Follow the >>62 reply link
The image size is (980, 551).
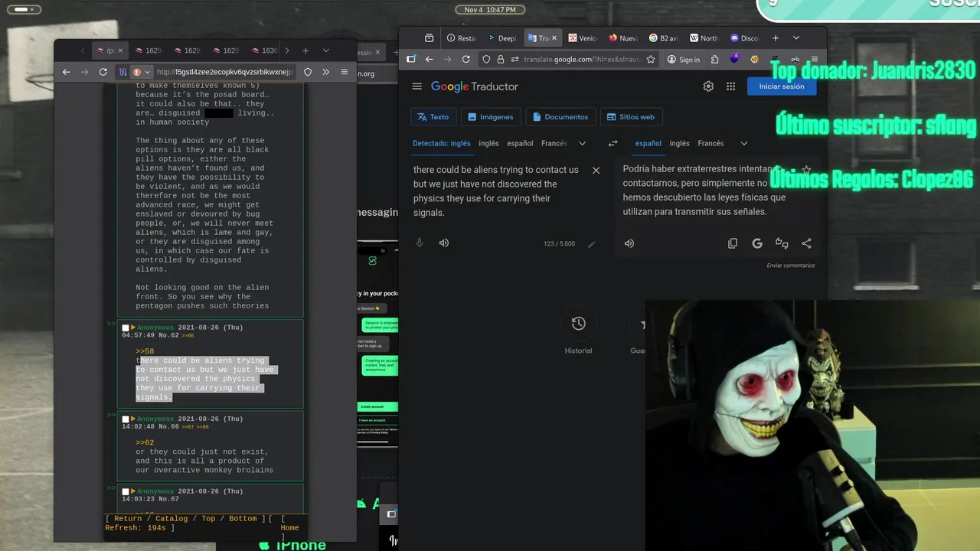pos(145,442)
